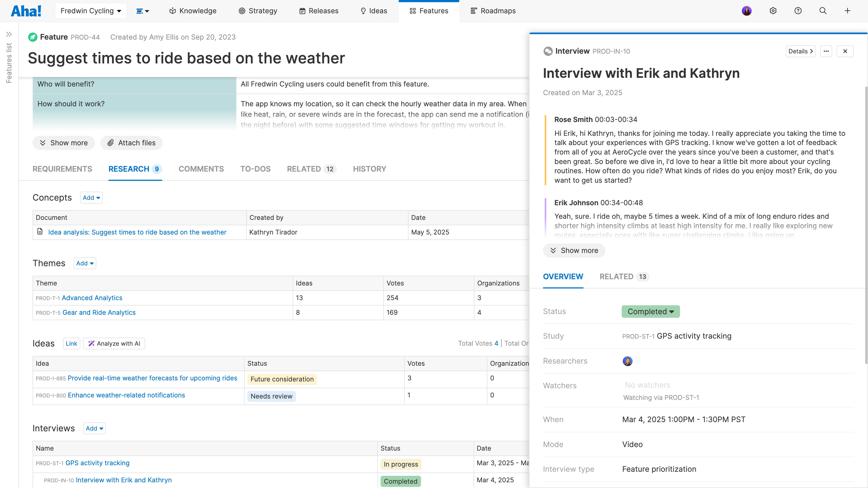Click Show more in the interview transcript
The image size is (868, 488).
coord(574,250)
